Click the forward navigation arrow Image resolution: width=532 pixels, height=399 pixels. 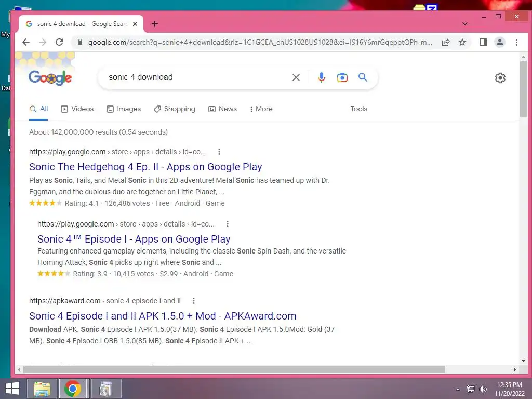pyautogui.click(x=43, y=42)
